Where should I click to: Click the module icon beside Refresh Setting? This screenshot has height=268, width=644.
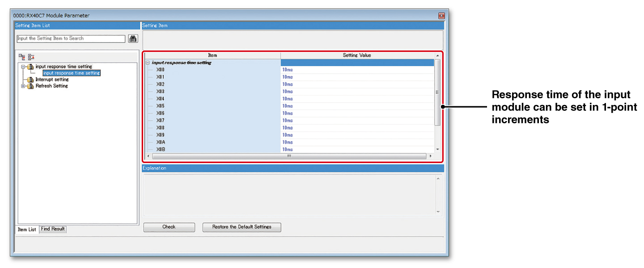[x=30, y=86]
